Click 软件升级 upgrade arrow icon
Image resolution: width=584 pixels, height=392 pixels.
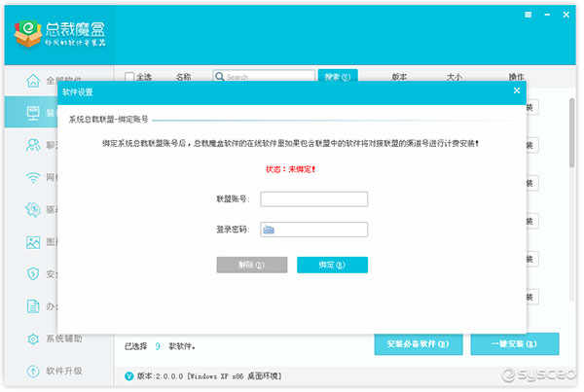tap(33, 371)
